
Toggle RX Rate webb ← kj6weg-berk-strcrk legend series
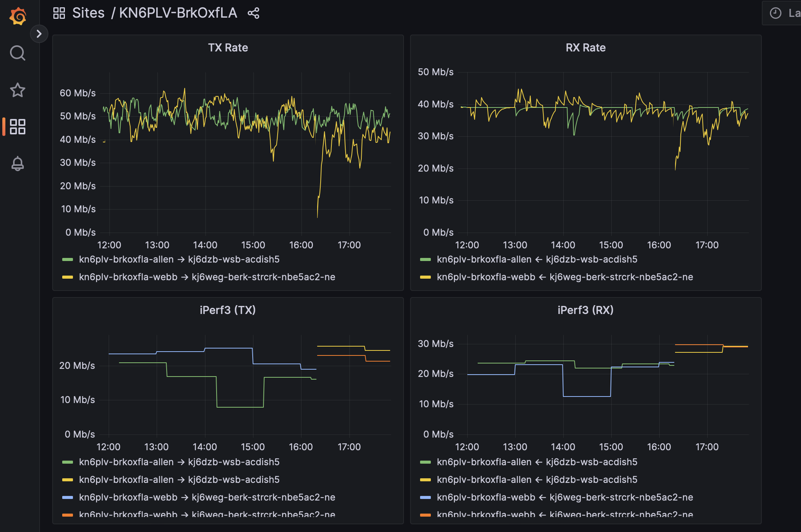(565, 277)
